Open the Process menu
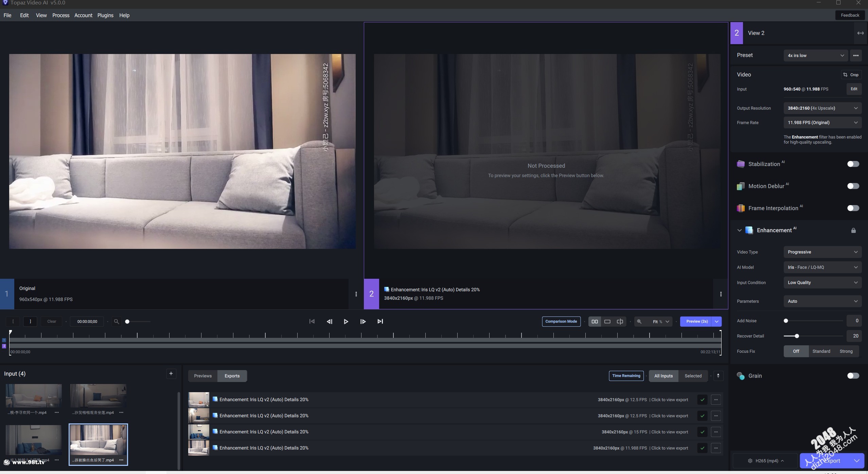This screenshot has width=868, height=474. tap(61, 15)
